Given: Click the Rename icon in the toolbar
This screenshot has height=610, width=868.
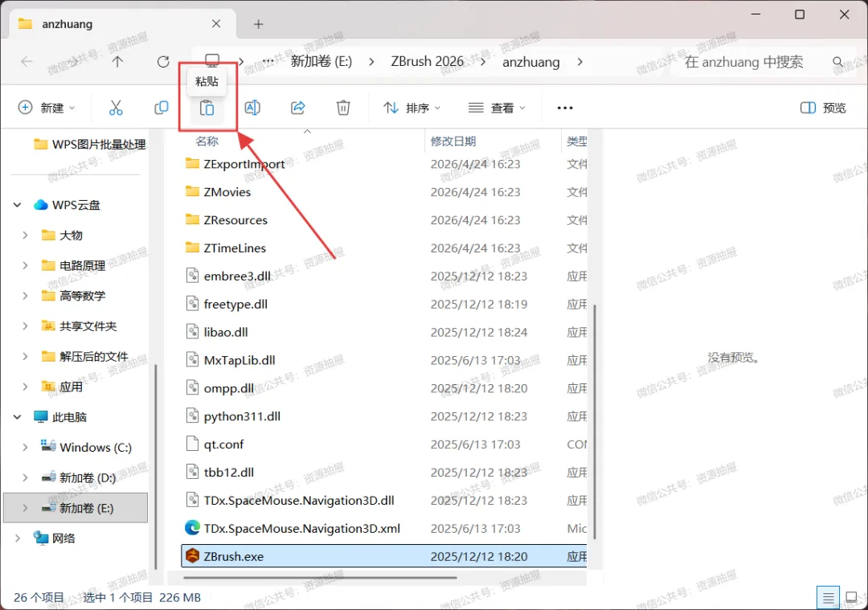Looking at the screenshot, I should [x=252, y=108].
